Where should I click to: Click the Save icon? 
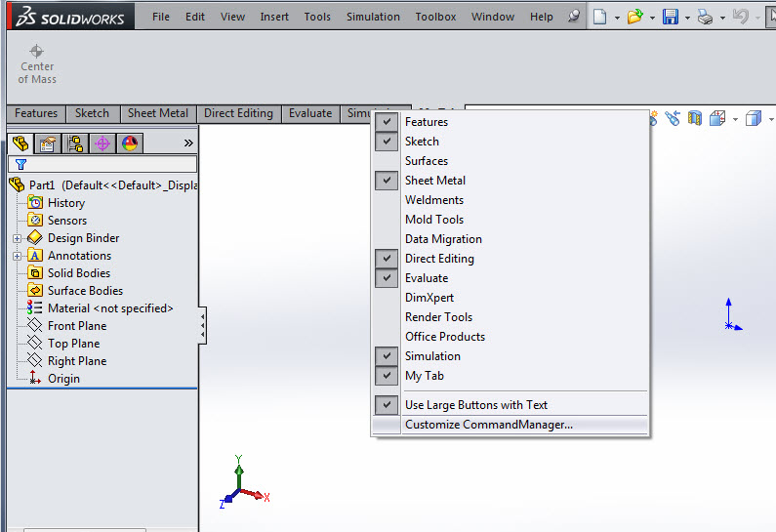point(670,17)
